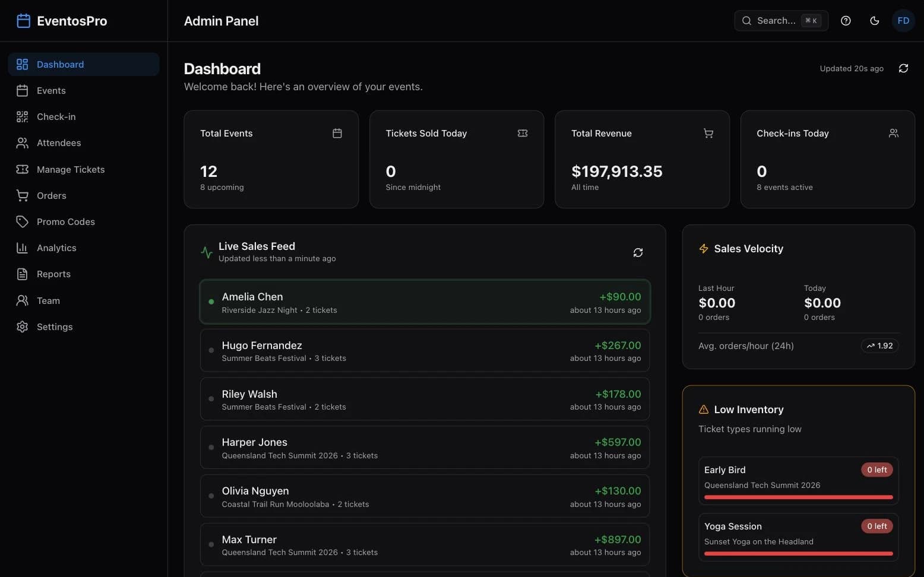Open Hugo Fernandez's sale entry
Screen dimensions: 924x577
click(x=425, y=350)
